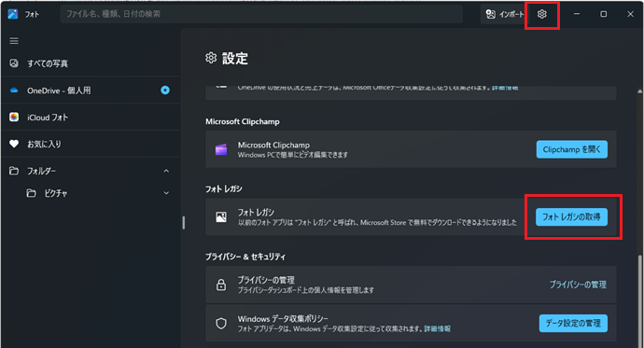Select OneDrive - 個人用 in sidebar
Viewport: 644px width, 348px height.
[x=91, y=90]
